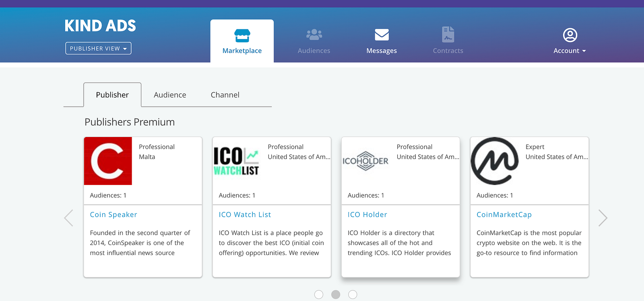Image resolution: width=644 pixels, height=301 pixels.
Task: Click 'Audiences: 1' on Coin Speaker card
Action: pyautogui.click(x=108, y=195)
